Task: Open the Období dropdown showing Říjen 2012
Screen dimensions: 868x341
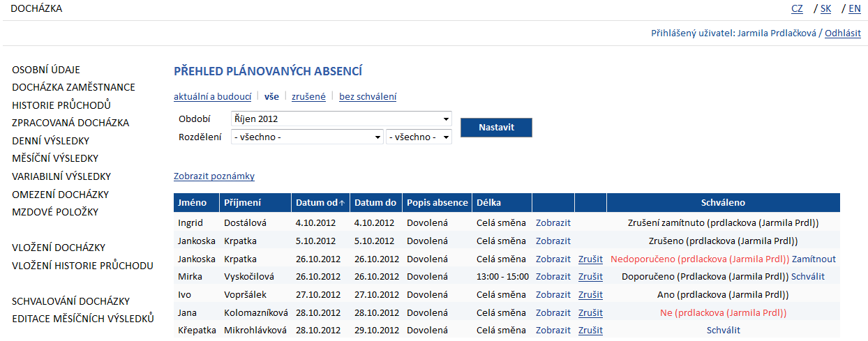Action: tap(341, 119)
